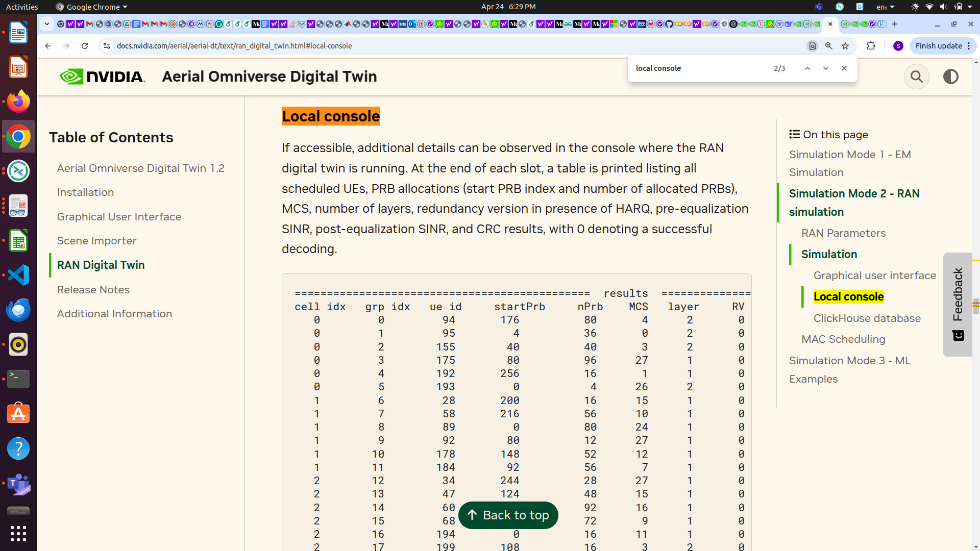Close the find-in-page bar
Image resolution: width=980 pixels, height=551 pixels.
click(844, 68)
